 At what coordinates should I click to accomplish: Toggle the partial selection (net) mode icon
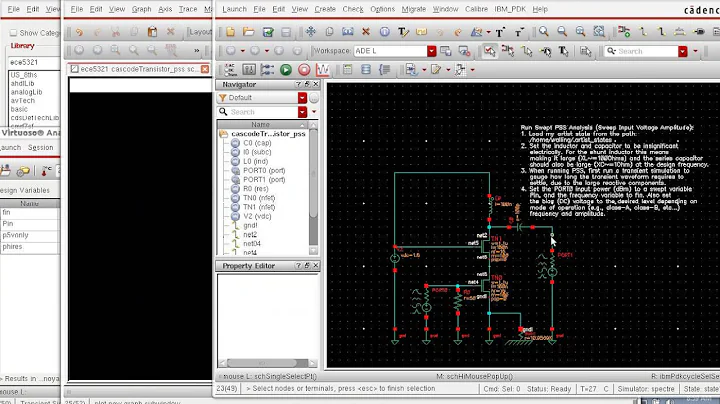point(508,51)
